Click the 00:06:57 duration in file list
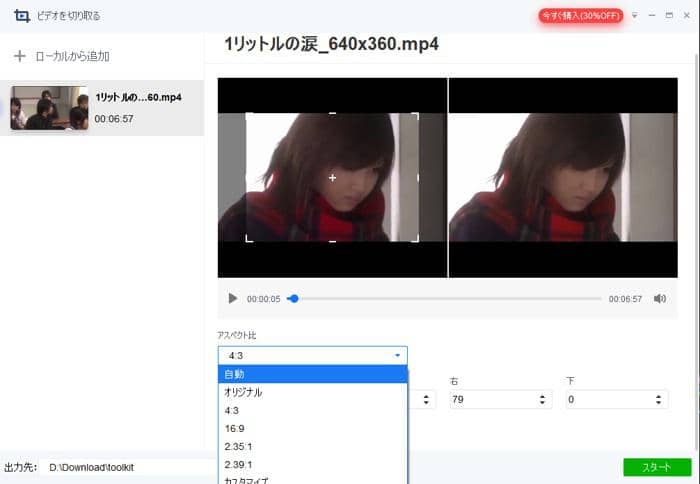The image size is (700, 484). click(x=114, y=119)
